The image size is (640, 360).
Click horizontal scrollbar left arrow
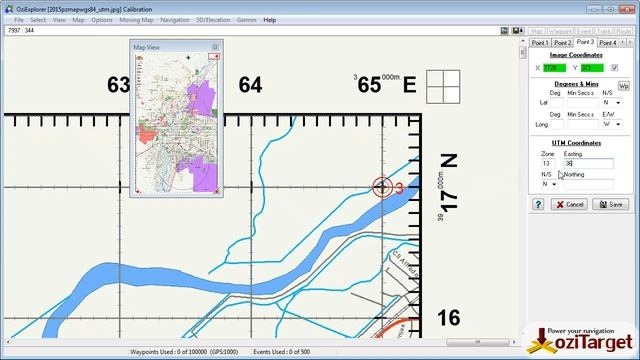pyautogui.click(x=8, y=342)
